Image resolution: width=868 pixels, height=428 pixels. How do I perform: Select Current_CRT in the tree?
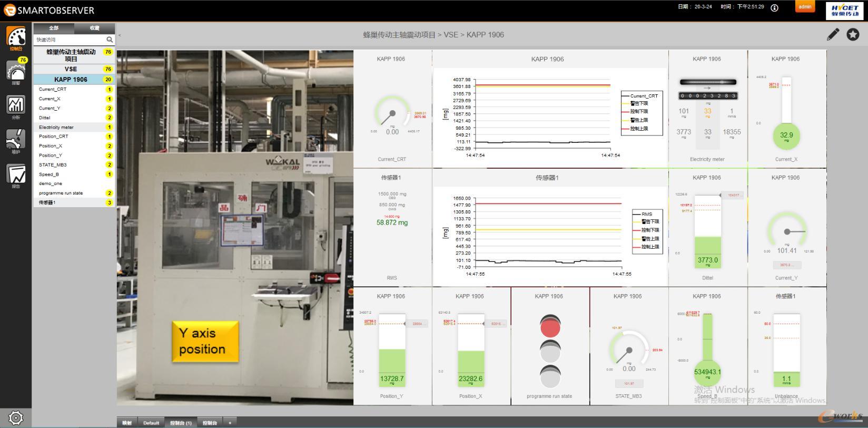pyautogui.click(x=74, y=90)
